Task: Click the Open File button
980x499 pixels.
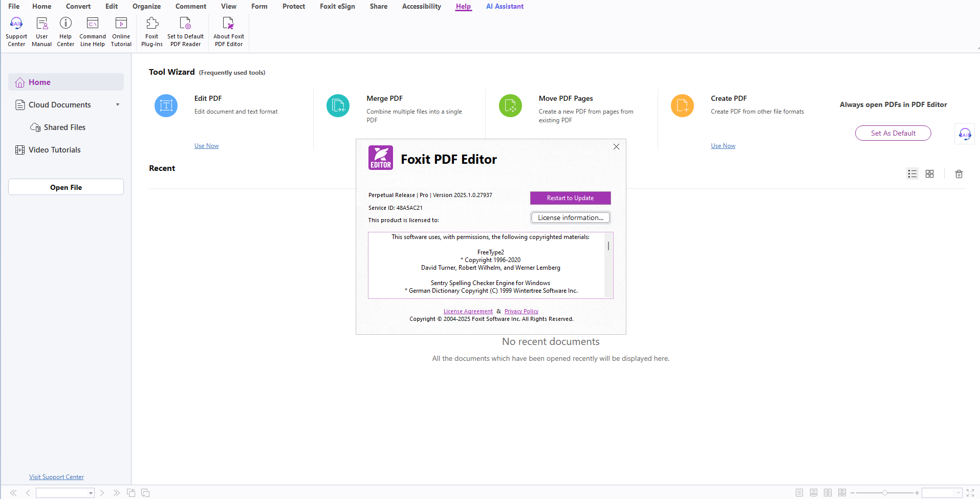Action: pyautogui.click(x=66, y=187)
